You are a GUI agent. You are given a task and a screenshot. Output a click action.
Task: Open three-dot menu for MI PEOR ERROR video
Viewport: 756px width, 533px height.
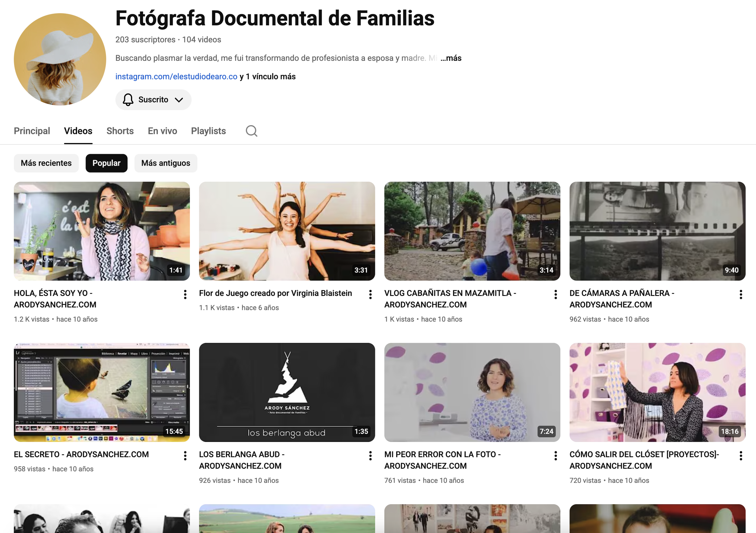[x=556, y=456]
